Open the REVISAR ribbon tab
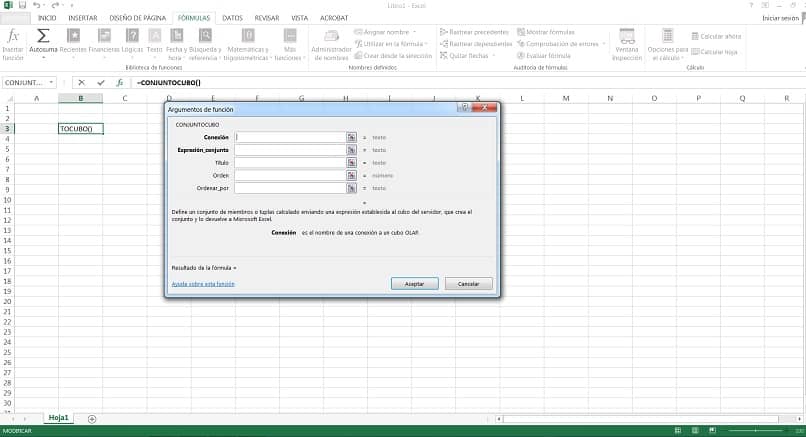This screenshot has height=437, width=806. pyautogui.click(x=267, y=18)
